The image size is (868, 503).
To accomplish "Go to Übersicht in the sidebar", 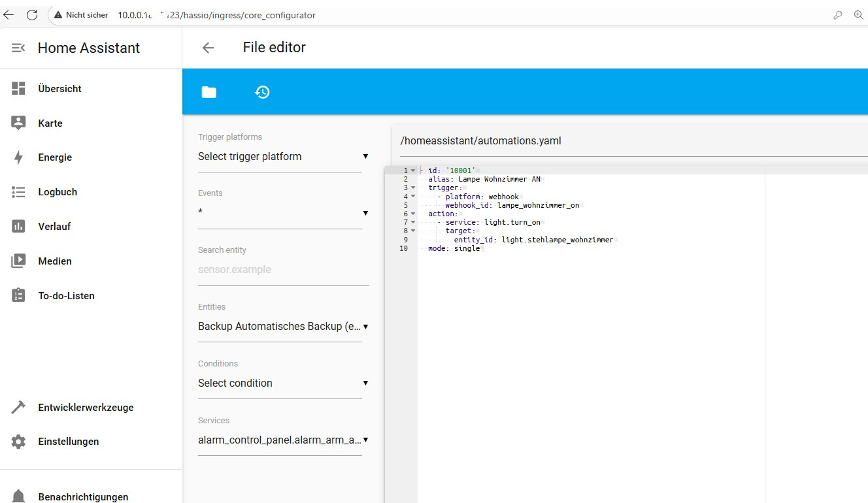I will (59, 89).
